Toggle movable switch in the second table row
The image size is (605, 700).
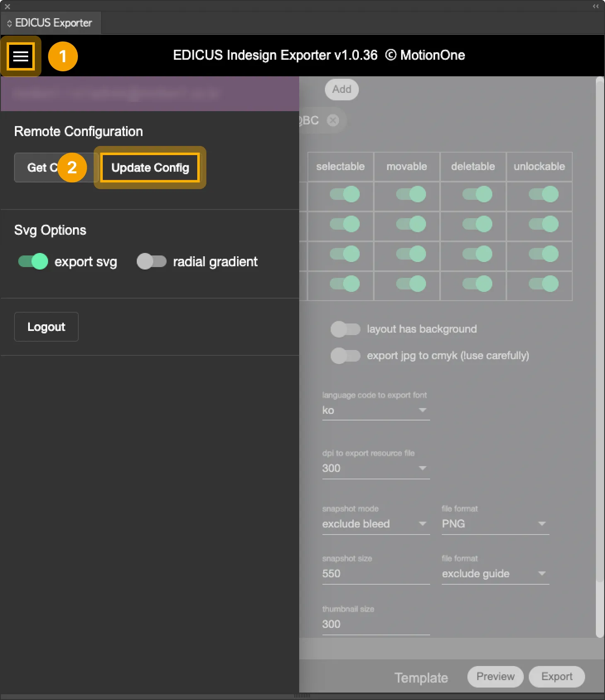(411, 224)
